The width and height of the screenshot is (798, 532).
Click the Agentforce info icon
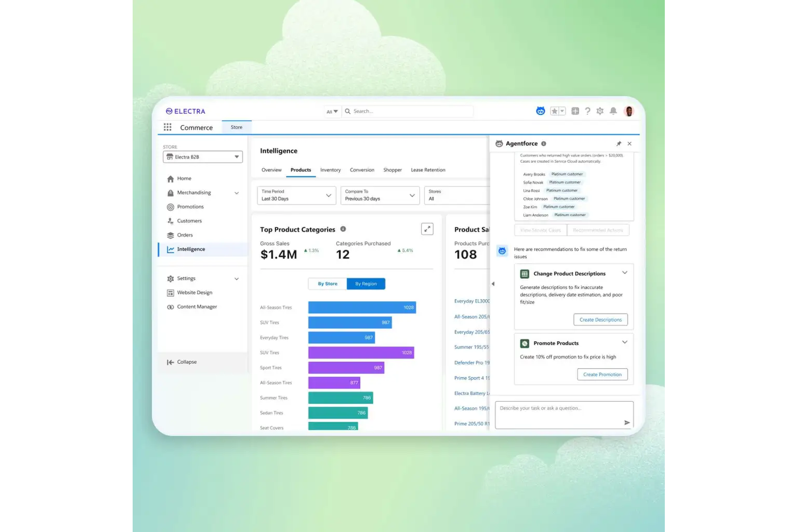click(x=544, y=143)
